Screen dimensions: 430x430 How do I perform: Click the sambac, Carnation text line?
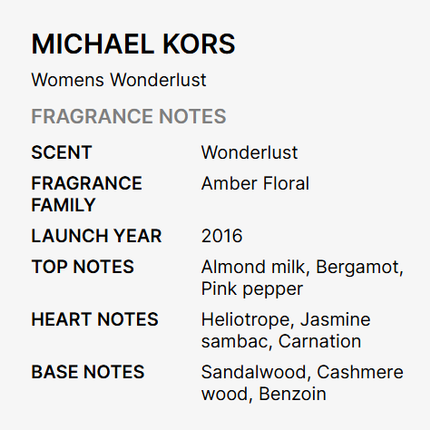coord(281,341)
